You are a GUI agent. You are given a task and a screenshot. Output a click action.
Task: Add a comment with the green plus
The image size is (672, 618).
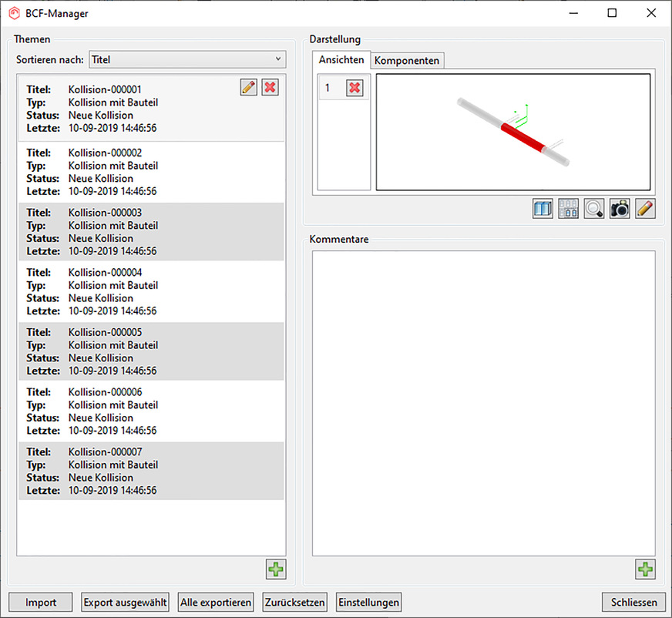tap(645, 570)
